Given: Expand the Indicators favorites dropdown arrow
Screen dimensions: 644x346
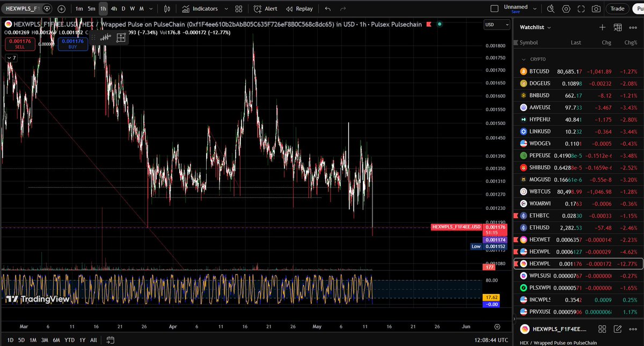Looking at the screenshot, I should [x=226, y=9].
